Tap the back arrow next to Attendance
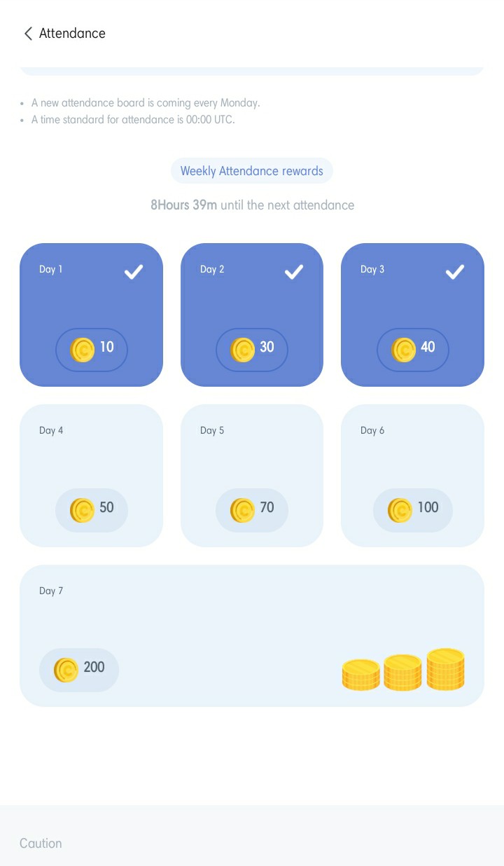Image resolution: width=504 pixels, height=866 pixels. pyautogui.click(x=28, y=34)
